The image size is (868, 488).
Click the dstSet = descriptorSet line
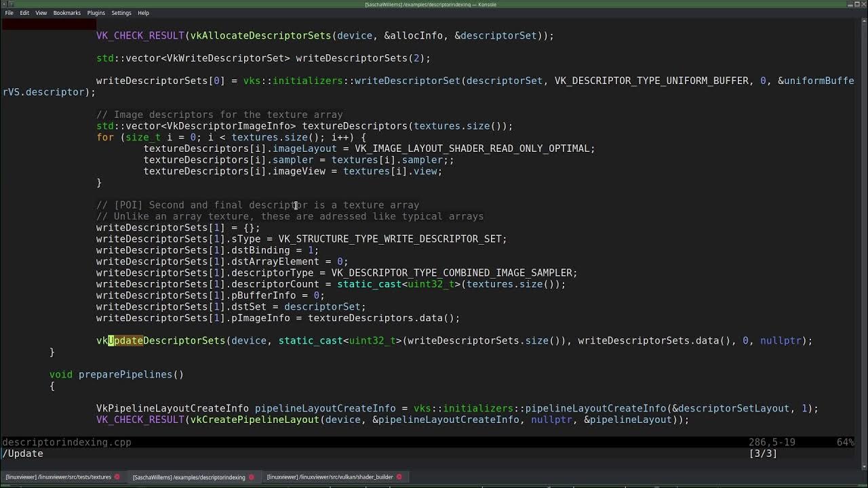(231, 306)
